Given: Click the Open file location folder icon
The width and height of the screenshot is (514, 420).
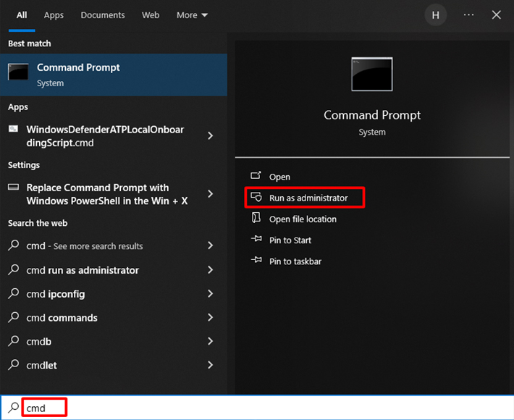Looking at the screenshot, I should pos(256,219).
